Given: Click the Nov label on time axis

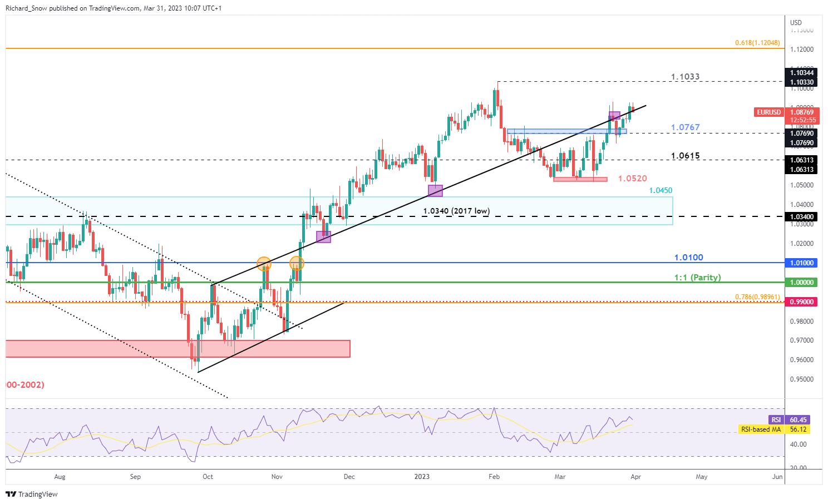Looking at the screenshot, I should pyautogui.click(x=277, y=477).
